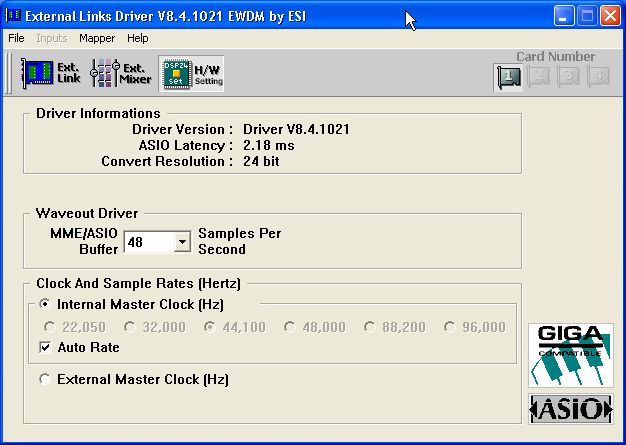Click the disabled maximize window button

click(x=587, y=16)
